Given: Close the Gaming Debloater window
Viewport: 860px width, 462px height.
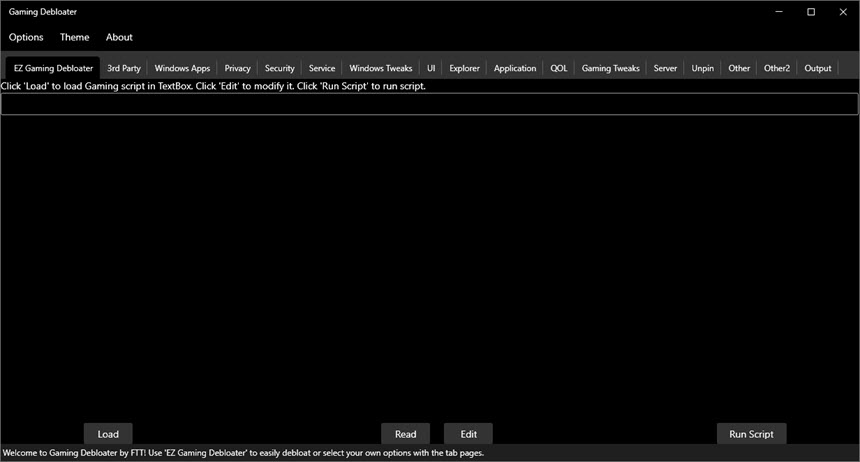Looking at the screenshot, I should [x=843, y=12].
